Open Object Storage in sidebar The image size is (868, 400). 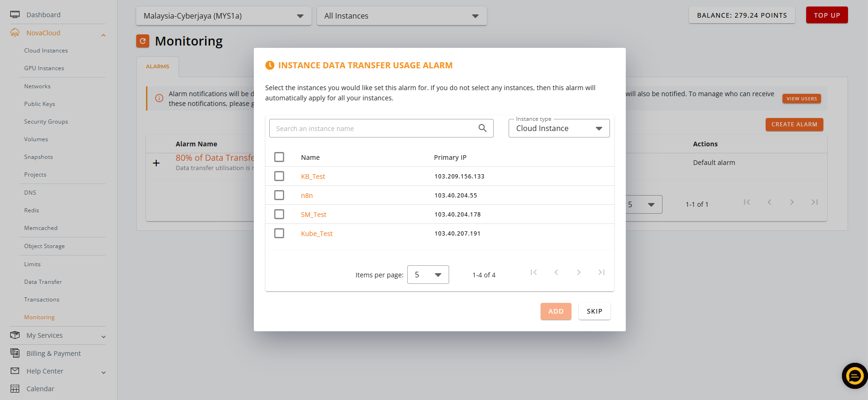pos(45,246)
